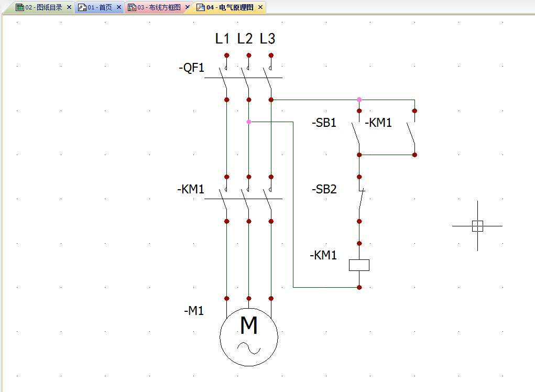Close the 04 - 电气原理图 tab
Viewport: 535px width, 392px height.
[260, 7]
